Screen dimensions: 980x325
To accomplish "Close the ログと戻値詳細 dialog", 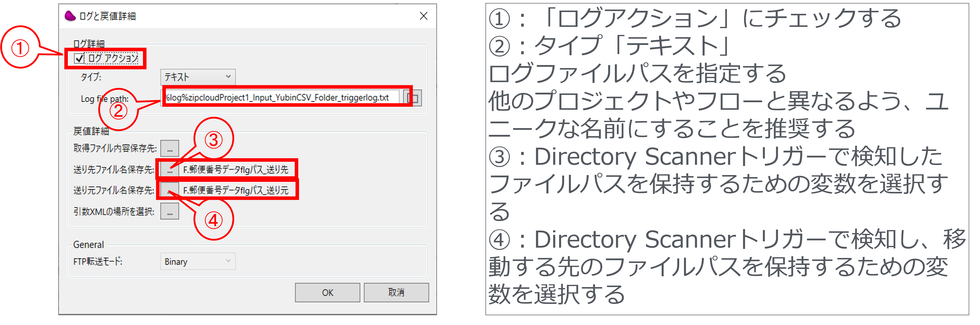I will click(x=423, y=16).
